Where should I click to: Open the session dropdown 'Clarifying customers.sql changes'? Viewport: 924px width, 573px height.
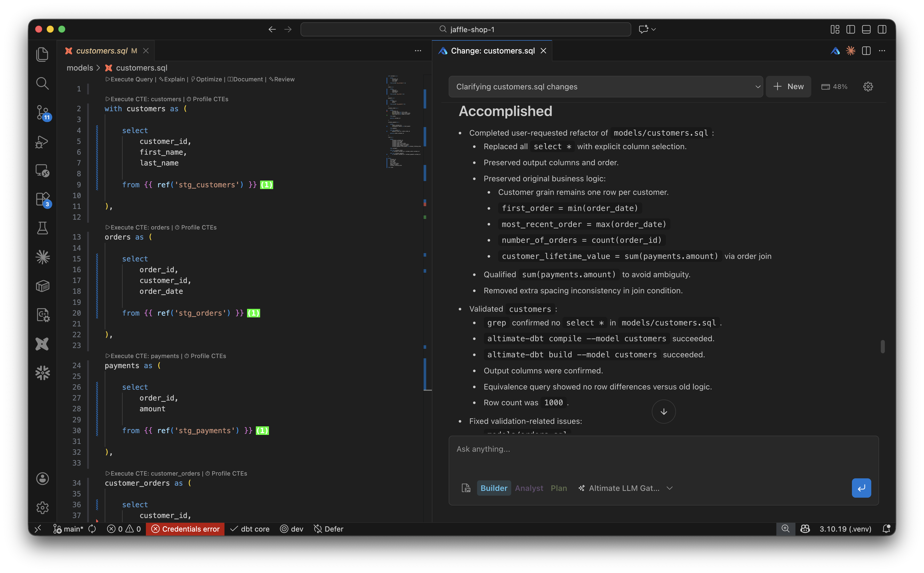[x=606, y=87]
